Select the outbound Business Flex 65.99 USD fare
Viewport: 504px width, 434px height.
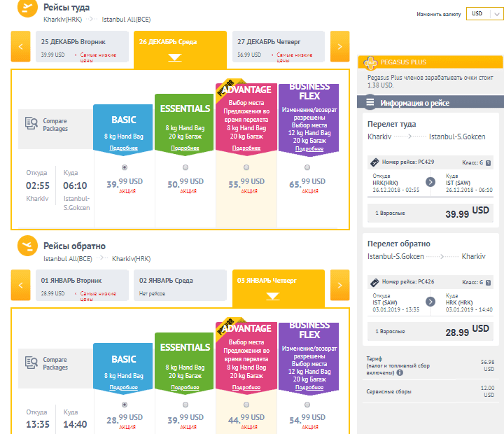point(307,167)
